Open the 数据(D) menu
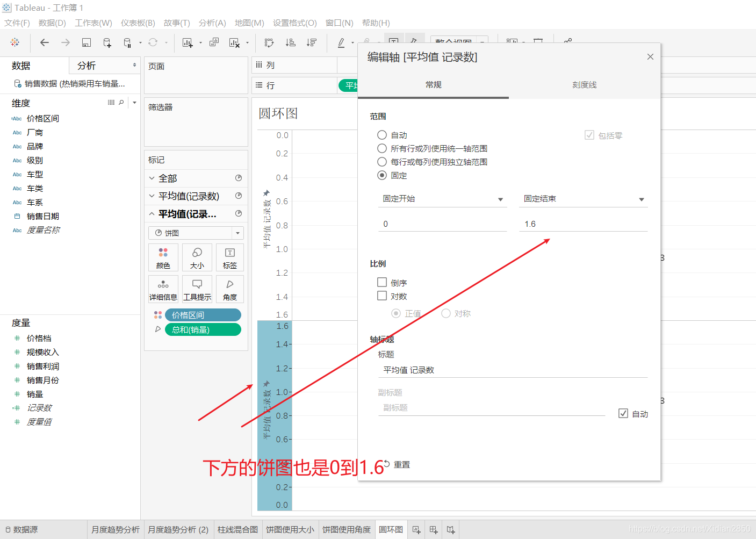756x539 pixels. 52,23
